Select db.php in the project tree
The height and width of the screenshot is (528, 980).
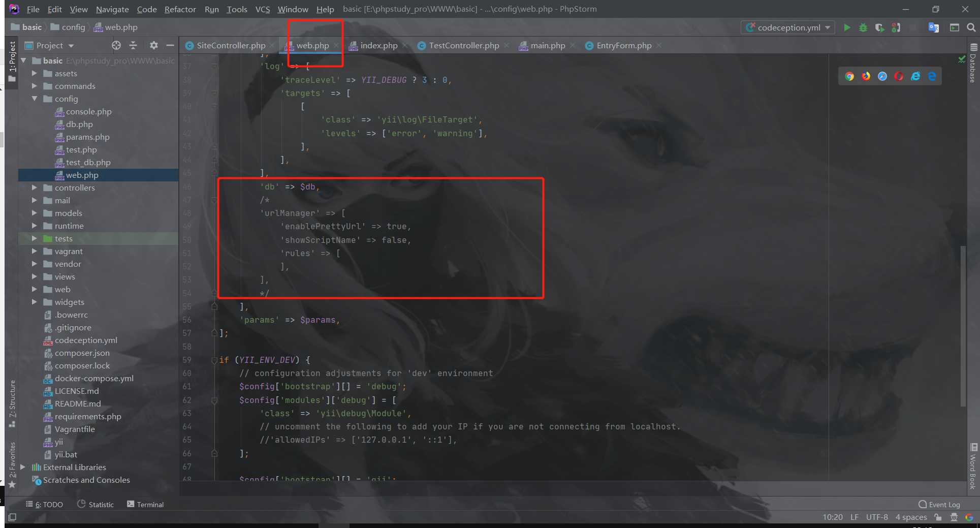tap(79, 124)
